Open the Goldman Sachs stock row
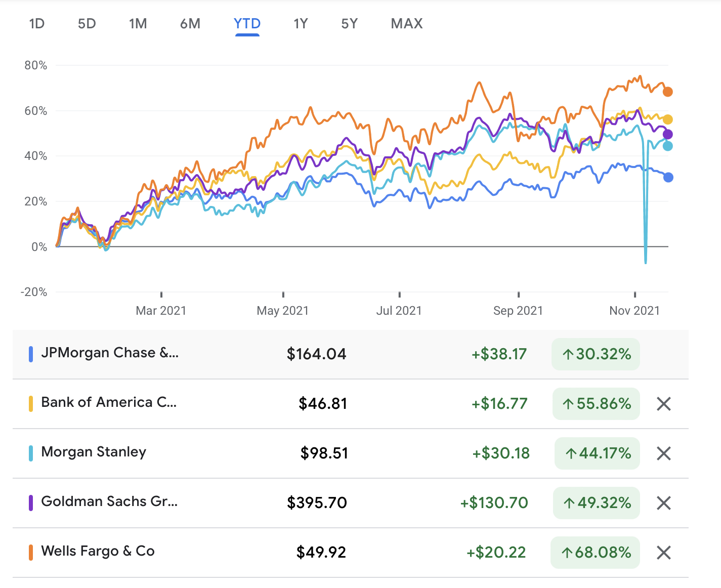 pyautogui.click(x=351, y=503)
